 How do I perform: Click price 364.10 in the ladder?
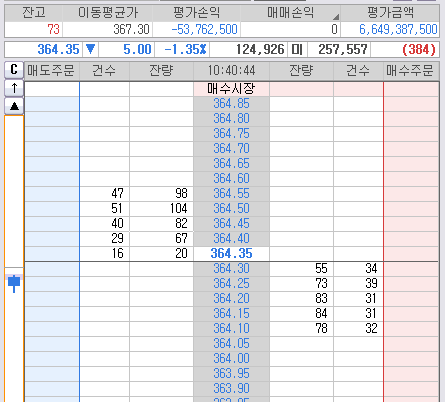click(x=231, y=329)
